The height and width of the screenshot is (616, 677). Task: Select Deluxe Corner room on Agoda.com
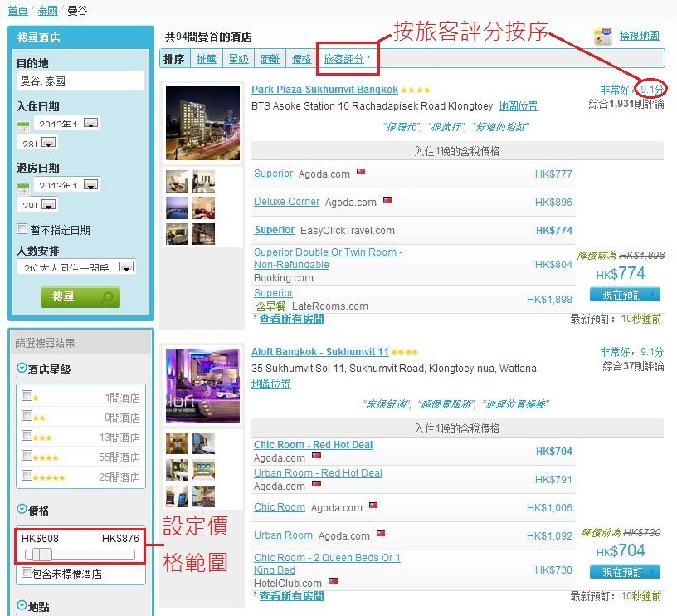(x=287, y=202)
